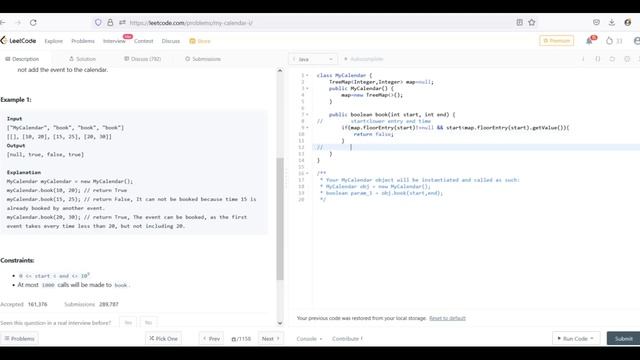The width and height of the screenshot is (640, 360).
Task: Submit the solution
Action: (x=623, y=339)
